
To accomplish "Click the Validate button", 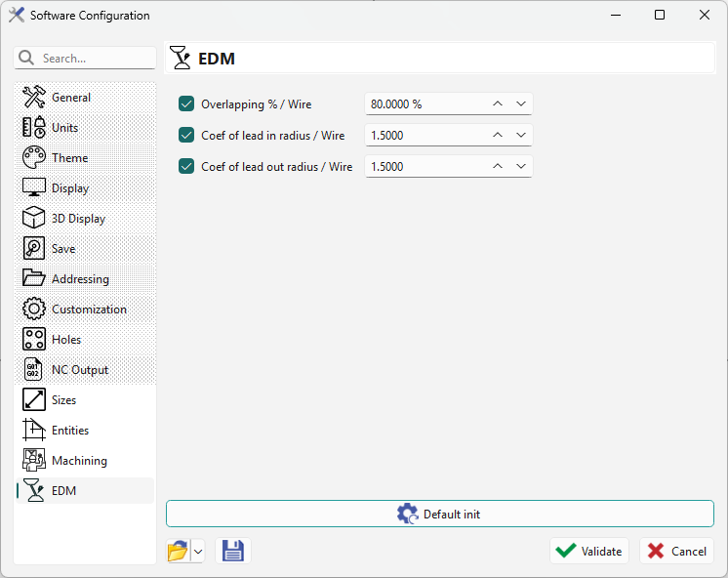I will coord(589,551).
